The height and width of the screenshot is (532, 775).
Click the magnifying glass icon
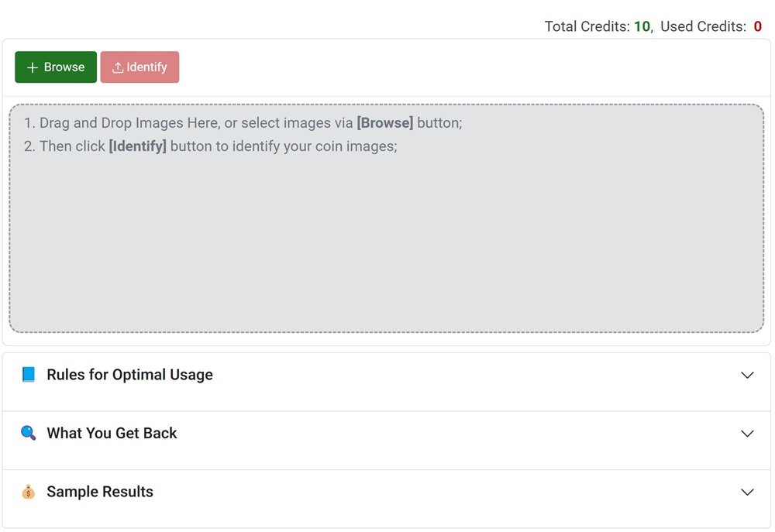pos(29,433)
